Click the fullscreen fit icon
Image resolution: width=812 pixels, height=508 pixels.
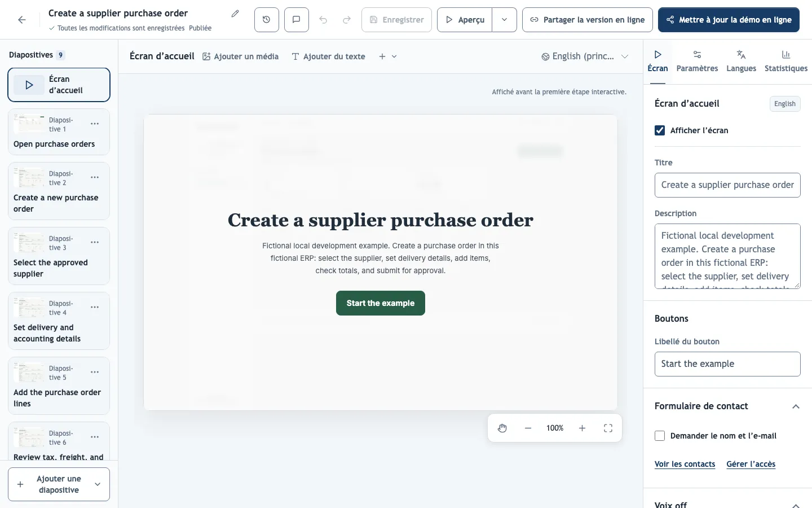pos(608,428)
